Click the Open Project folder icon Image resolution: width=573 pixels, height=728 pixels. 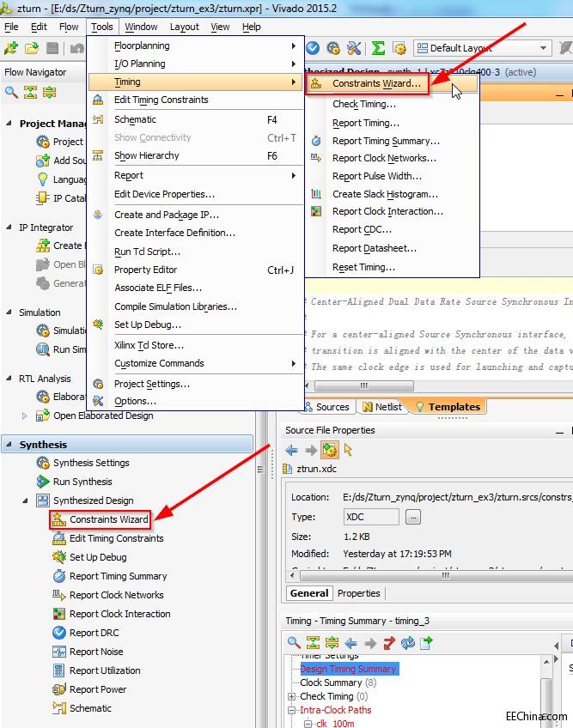(x=32, y=48)
